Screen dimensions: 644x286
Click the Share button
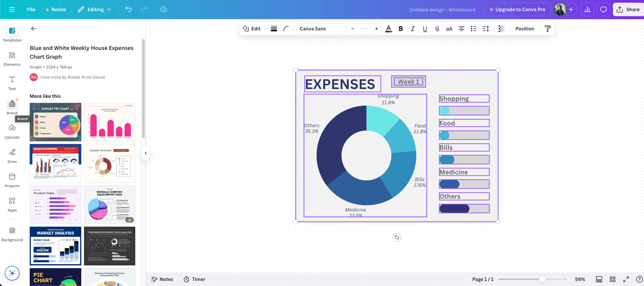tap(628, 9)
